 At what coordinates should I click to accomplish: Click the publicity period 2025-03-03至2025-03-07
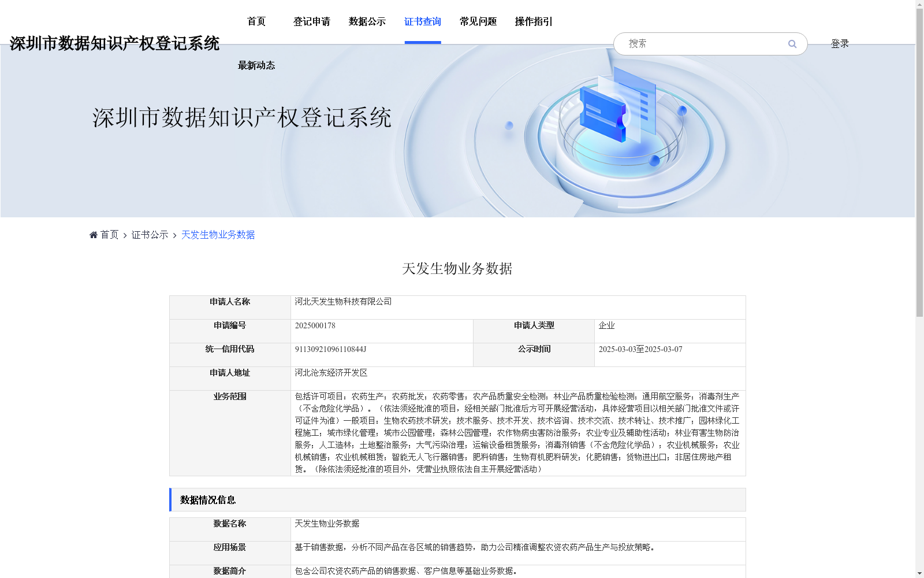click(x=640, y=349)
